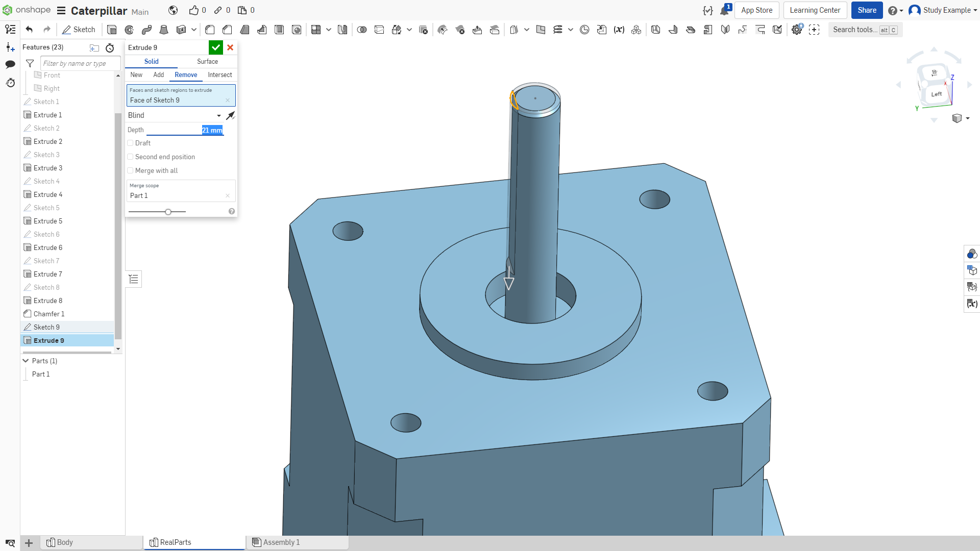The image size is (980, 551).
Task: Click the Filter by name or type field
Action: coord(80,63)
